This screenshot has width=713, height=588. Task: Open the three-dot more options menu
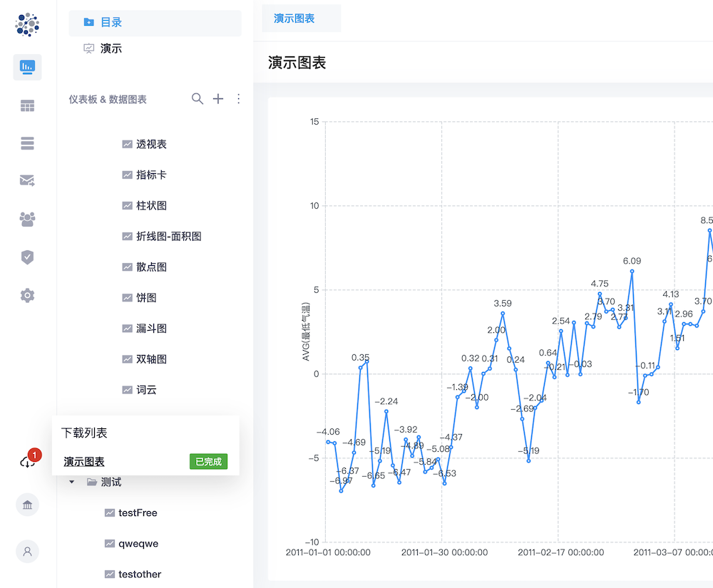(x=238, y=99)
